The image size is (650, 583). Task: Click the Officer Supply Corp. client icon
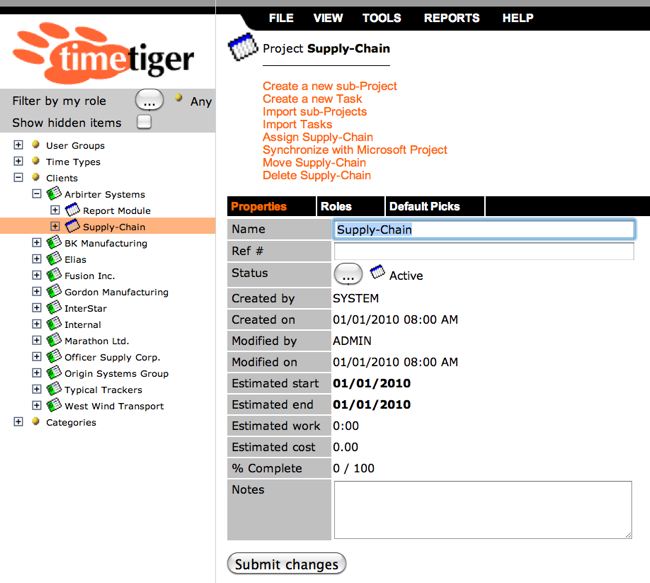tap(54, 356)
